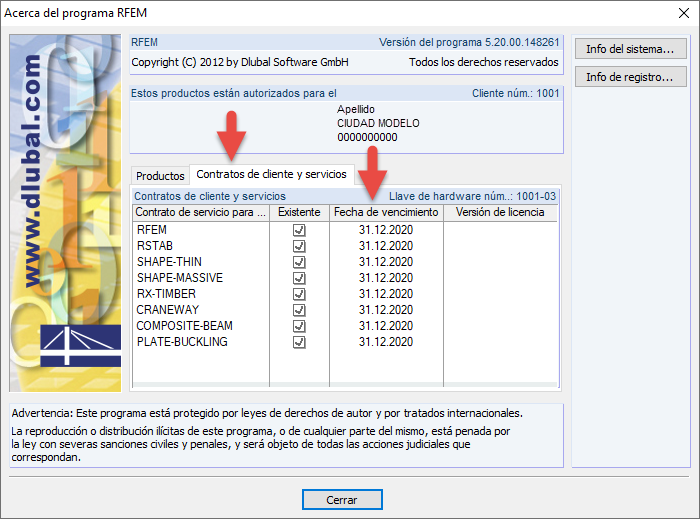Click the 31.12.2020 date in the PLATE-BUCKLING row
Screen dimensions: 700x519
click(386, 342)
